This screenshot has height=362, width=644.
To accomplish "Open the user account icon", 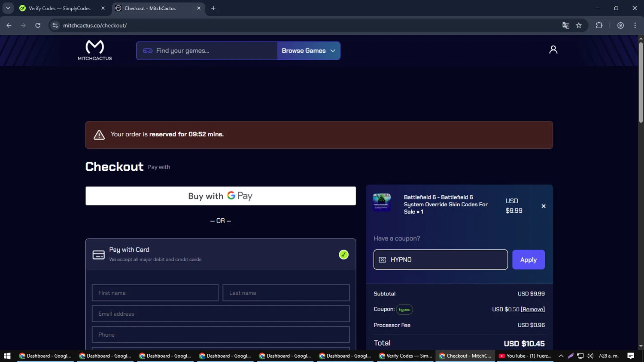I will coord(553,50).
